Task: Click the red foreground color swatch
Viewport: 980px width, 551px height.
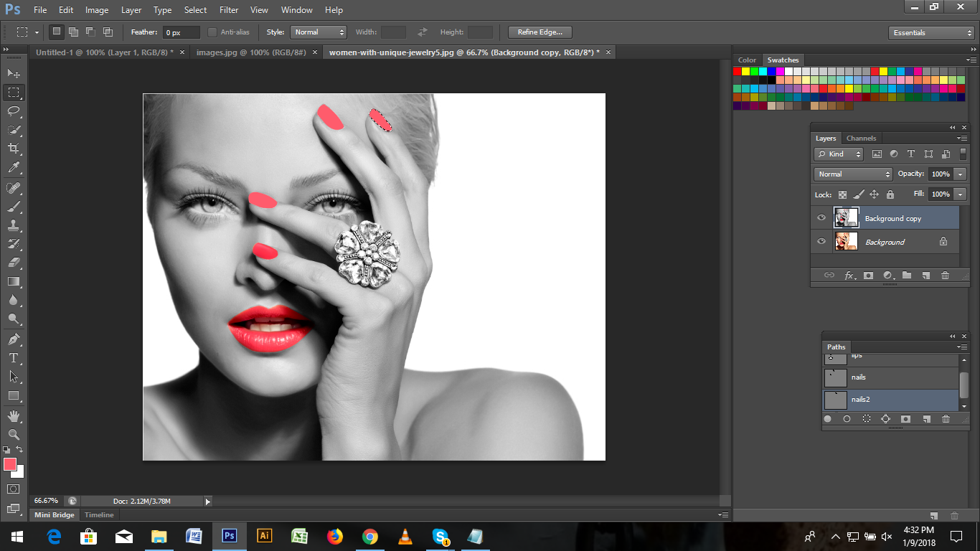Action: pos(10,464)
